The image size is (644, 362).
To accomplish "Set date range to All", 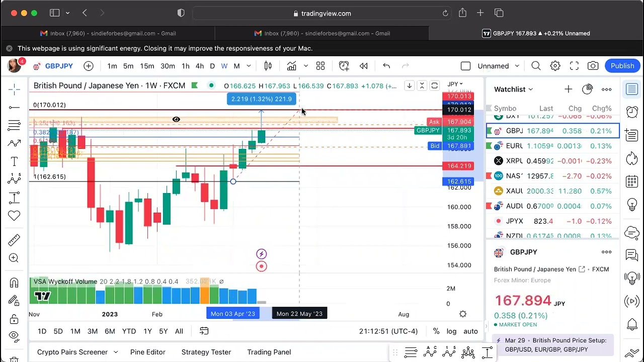I will [179, 331].
